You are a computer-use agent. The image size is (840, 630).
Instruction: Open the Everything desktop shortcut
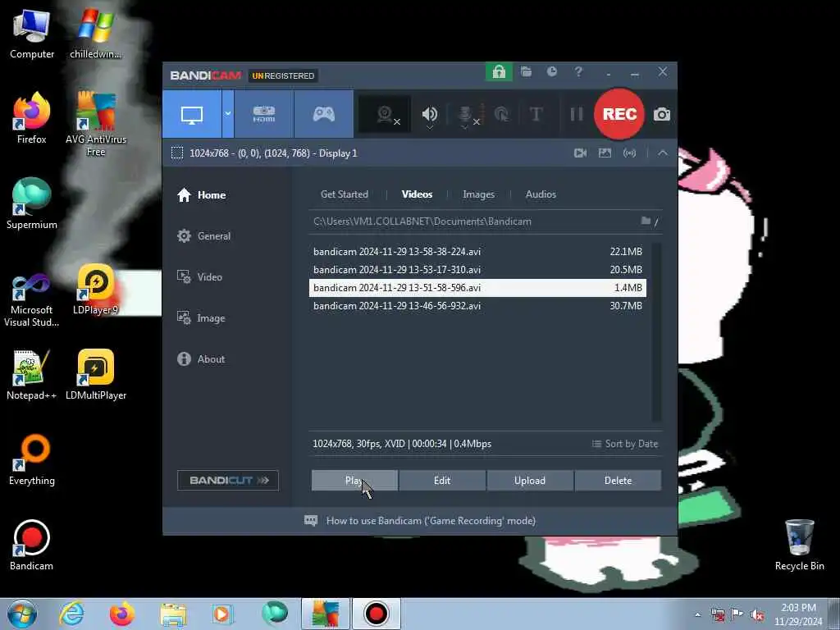point(32,459)
